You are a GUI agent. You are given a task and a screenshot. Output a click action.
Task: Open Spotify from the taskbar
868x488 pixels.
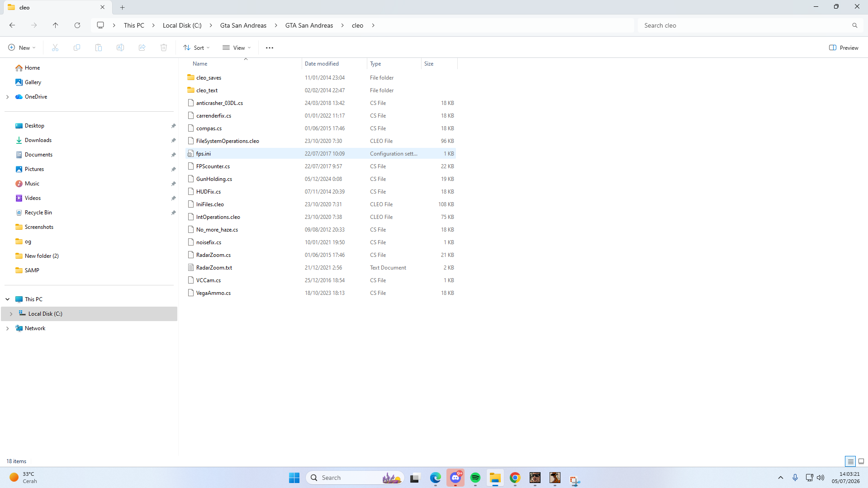475,478
